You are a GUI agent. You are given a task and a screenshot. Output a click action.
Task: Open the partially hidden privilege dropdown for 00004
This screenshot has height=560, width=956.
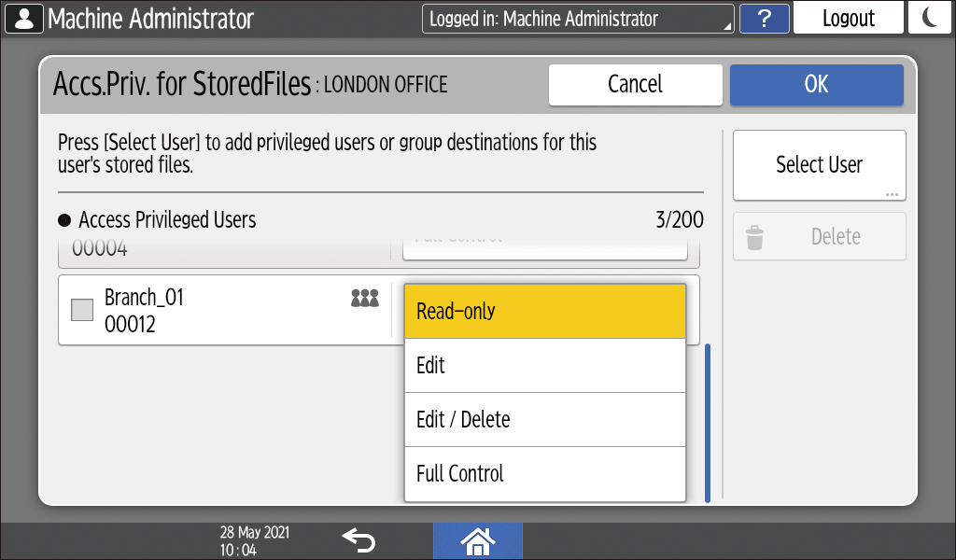tap(544, 245)
